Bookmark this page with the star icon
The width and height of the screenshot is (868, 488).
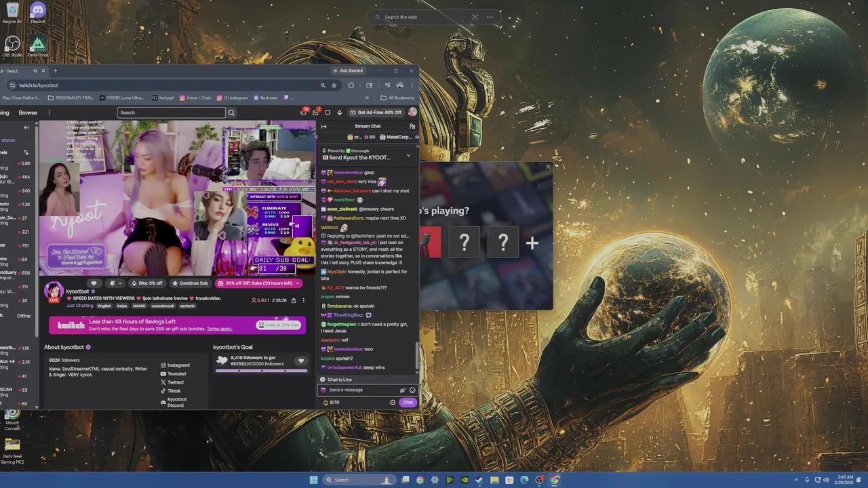pyautogui.click(x=334, y=85)
